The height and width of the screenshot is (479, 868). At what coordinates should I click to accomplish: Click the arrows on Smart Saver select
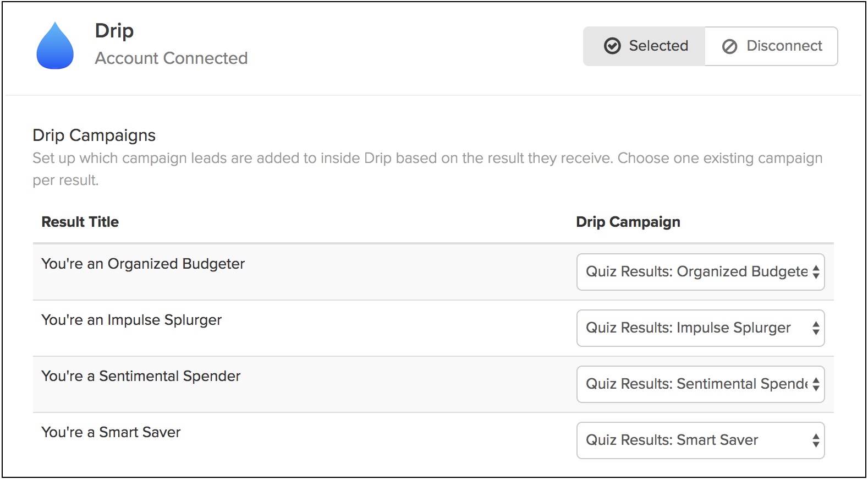(x=816, y=440)
